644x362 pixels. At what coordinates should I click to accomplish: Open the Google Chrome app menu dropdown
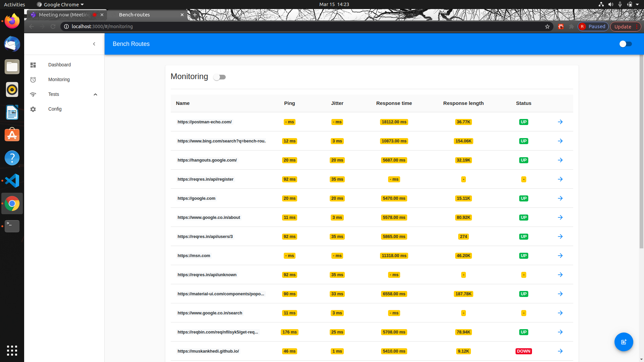(x=60, y=4)
